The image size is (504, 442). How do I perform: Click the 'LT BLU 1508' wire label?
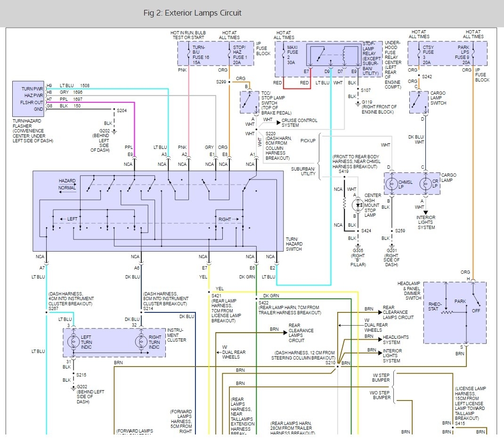pos(74,85)
